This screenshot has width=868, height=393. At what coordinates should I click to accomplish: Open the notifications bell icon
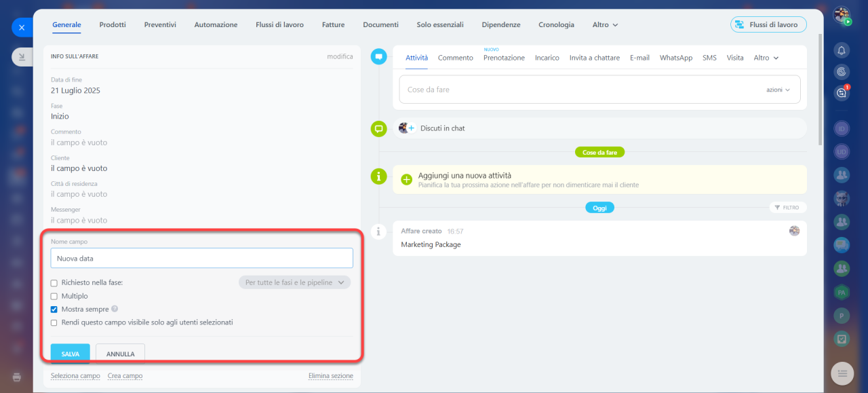click(x=842, y=50)
